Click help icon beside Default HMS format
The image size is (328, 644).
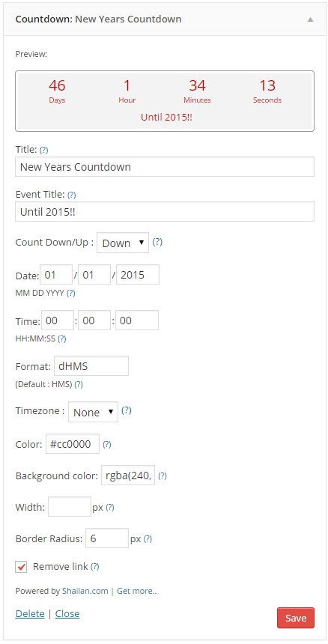tap(79, 384)
